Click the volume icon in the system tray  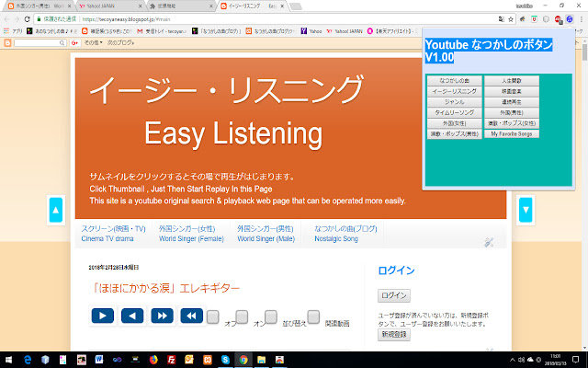(521, 360)
